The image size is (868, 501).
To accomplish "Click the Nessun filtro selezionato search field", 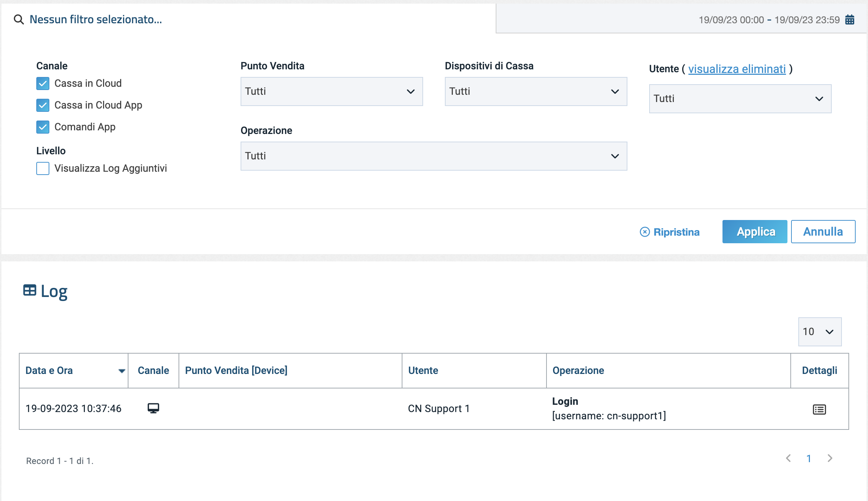I will tap(96, 20).
